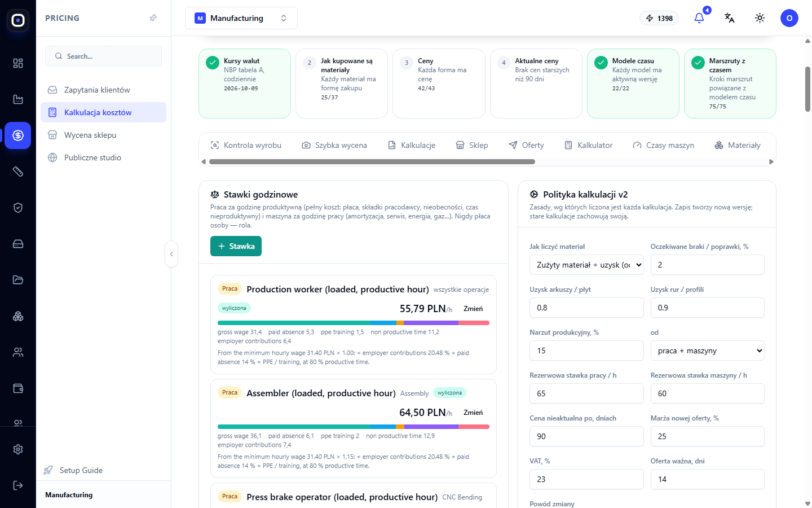Click the Narzut produkcyjjny field with 15
The height and width of the screenshot is (508, 812).
tap(586, 351)
